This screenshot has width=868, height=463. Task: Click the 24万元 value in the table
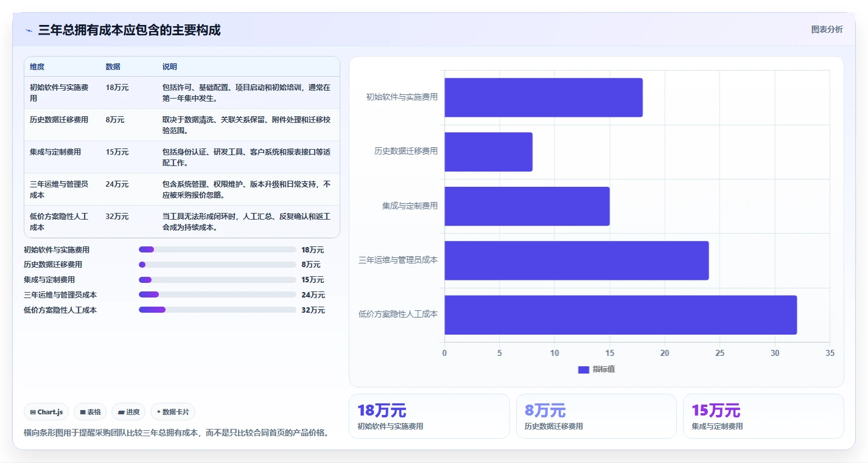(117, 184)
